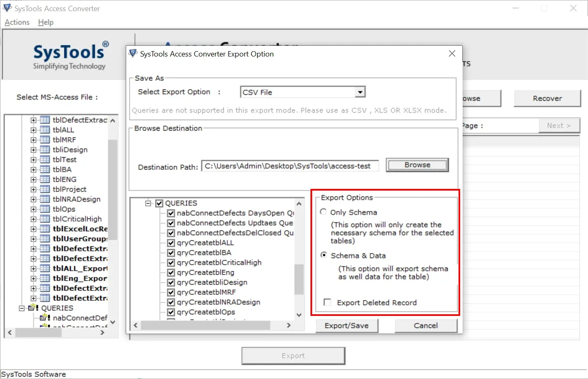588x379 pixels.
Task: Click table icon of tblExcelLocRe
Action: (45, 229)
